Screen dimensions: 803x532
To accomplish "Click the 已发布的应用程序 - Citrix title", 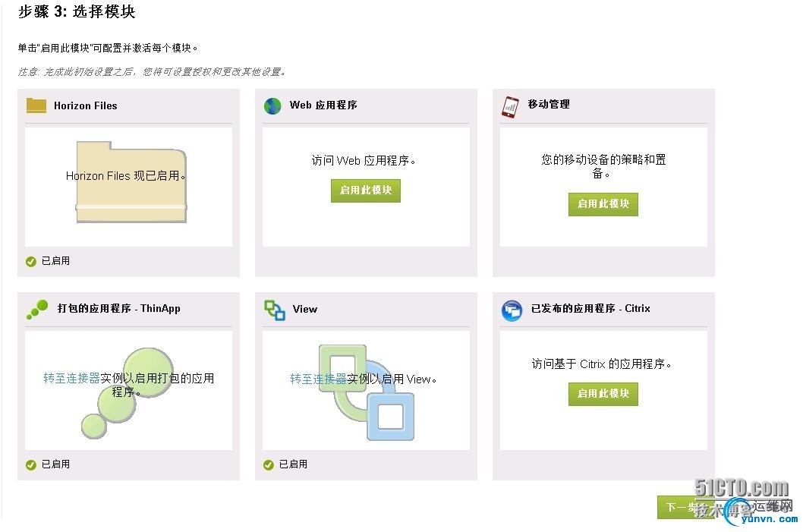I will click(590, 309).
